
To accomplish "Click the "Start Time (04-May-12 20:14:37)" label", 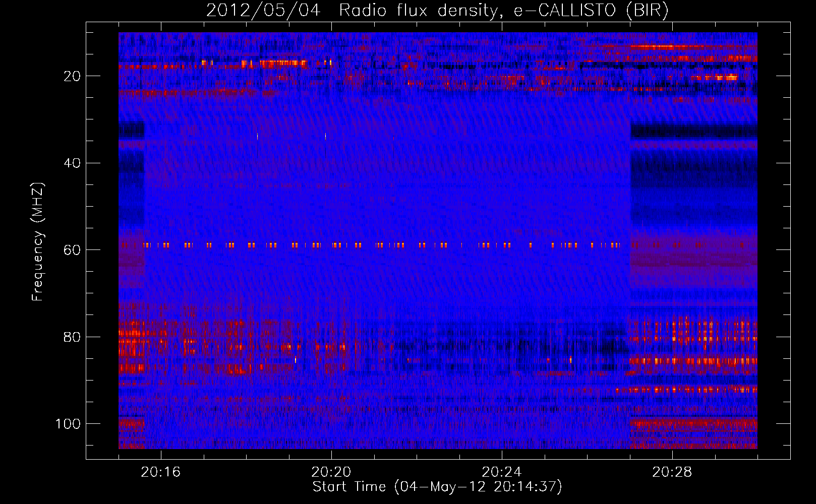I will [437, 487].
